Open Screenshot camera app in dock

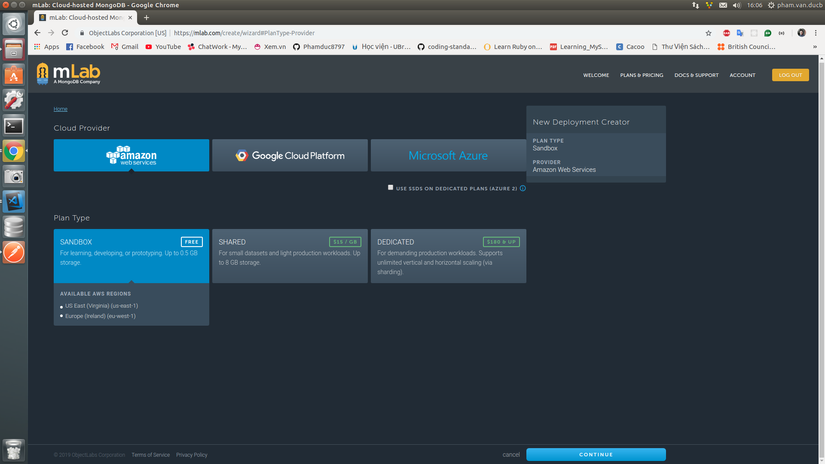pyautogui.click(x=14, y=176)
